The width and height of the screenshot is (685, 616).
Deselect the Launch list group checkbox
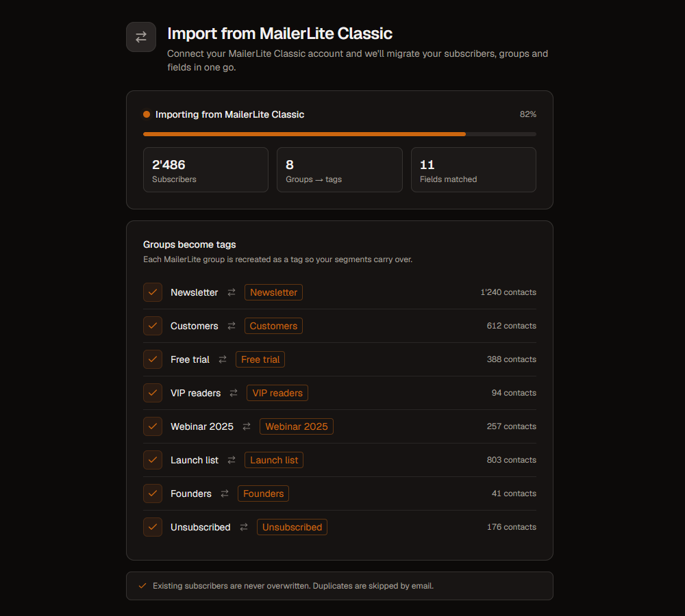click(153, 460)
